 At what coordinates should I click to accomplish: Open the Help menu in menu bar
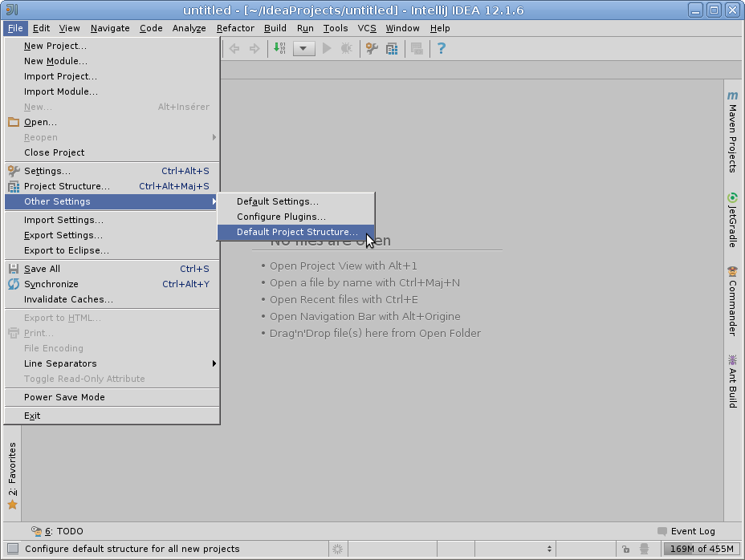440,29
